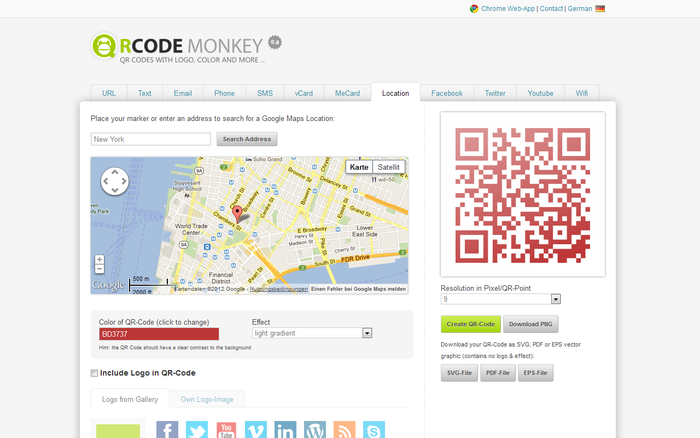Select the Facebook logo from gallery
Image resolution: width=700 pixels, height=438 pixels.
167,430
